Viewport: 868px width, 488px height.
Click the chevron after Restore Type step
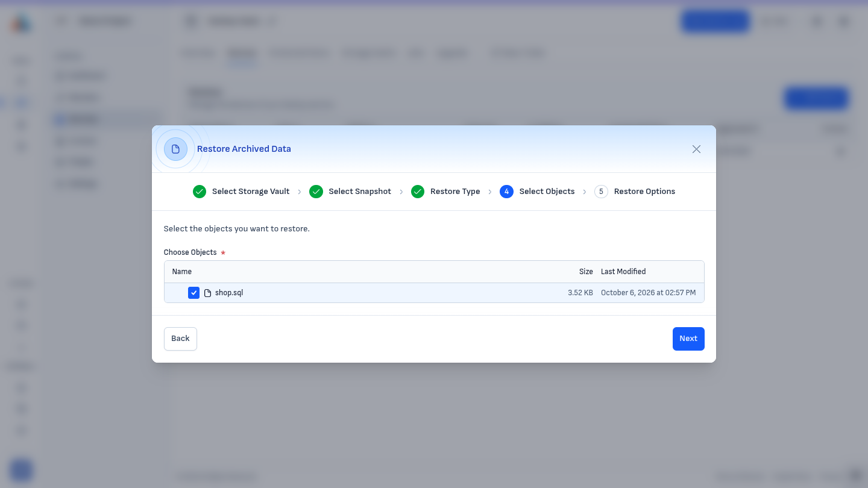pyautogui.click(x=490, y=192)
